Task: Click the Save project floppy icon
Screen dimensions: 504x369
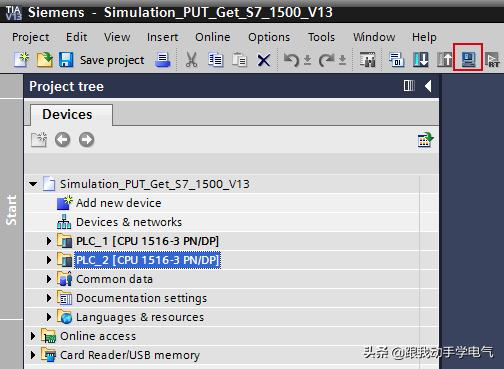Action: pos(66,60)
